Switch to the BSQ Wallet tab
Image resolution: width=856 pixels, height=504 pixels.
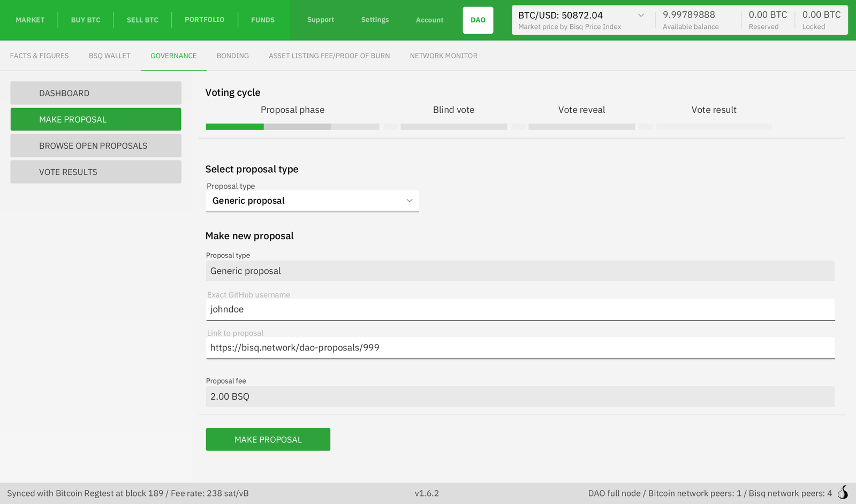click(x=109, y=56)
